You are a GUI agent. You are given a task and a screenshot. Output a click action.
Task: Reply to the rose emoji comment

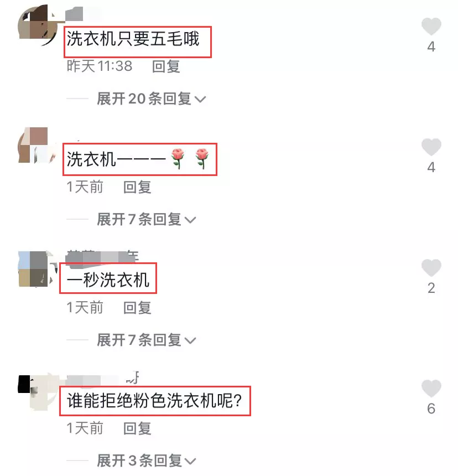[137, 187]
